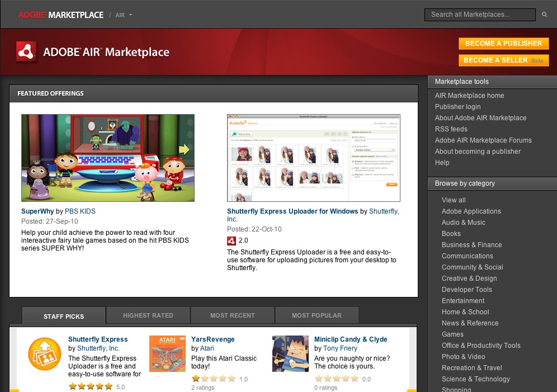Viewport: 557px width, 392px height.
Task: Browse the Home & School category
Action: coord(465,311)
